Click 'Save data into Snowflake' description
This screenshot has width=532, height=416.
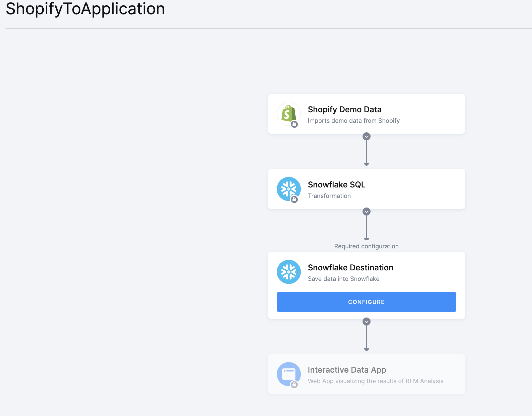pos(343,279)
